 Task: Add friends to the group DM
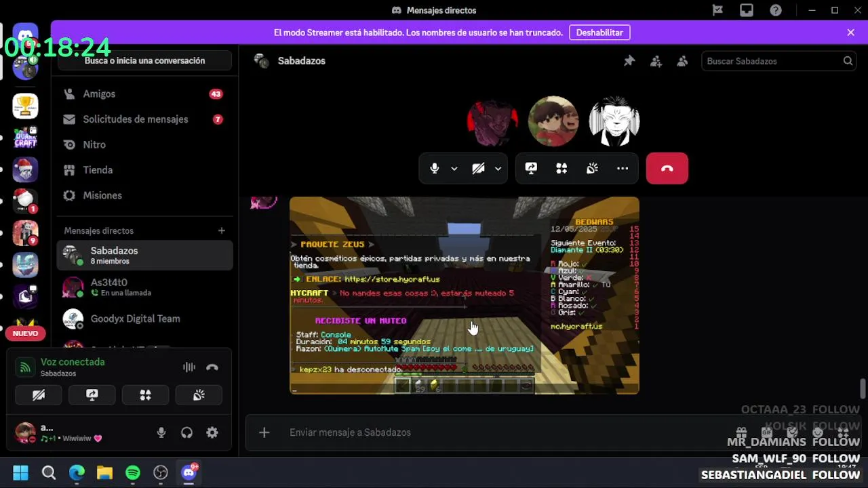[656, 61]
